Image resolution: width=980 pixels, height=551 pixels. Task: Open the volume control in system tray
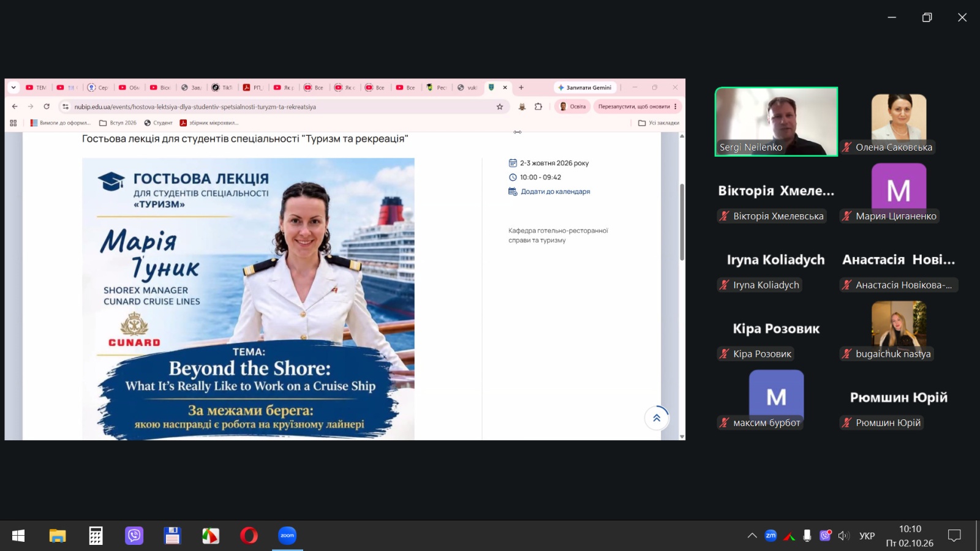[x=844, y=536]
